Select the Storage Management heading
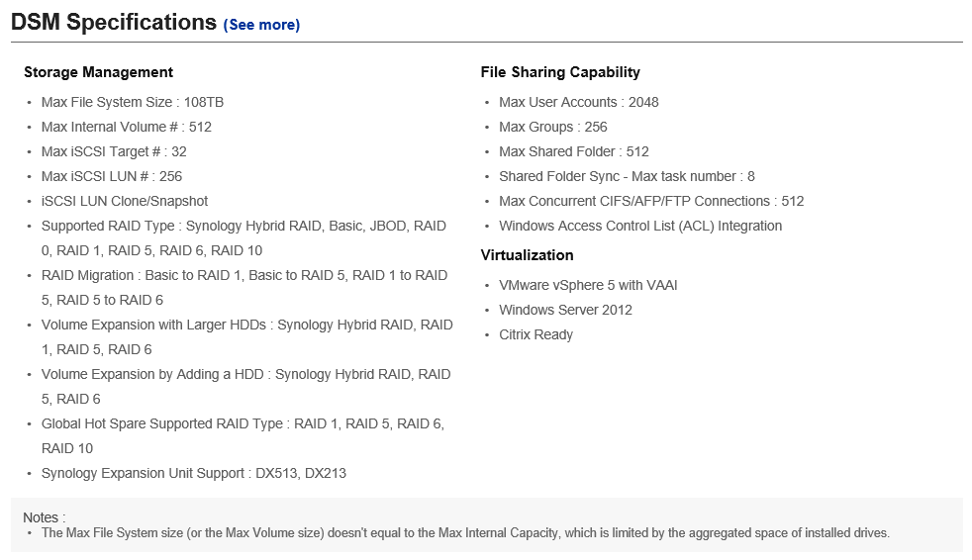 tap(99, 72)
